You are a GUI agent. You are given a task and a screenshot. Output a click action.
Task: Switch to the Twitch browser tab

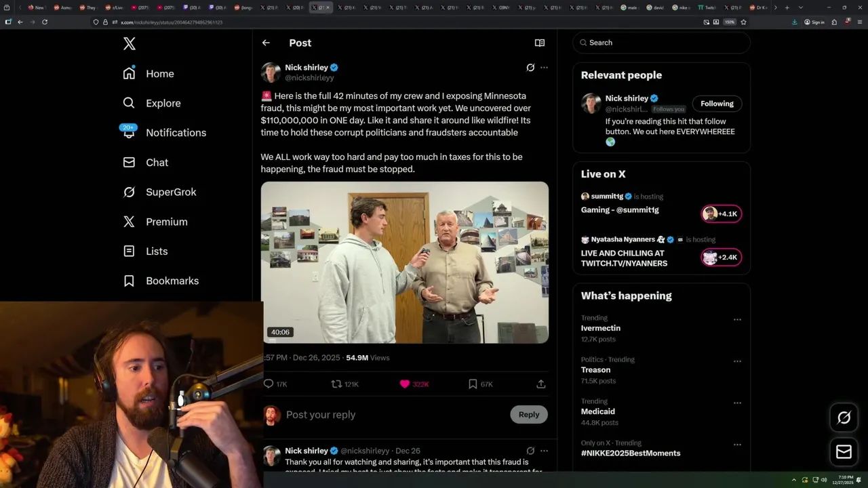coord(707,7)
